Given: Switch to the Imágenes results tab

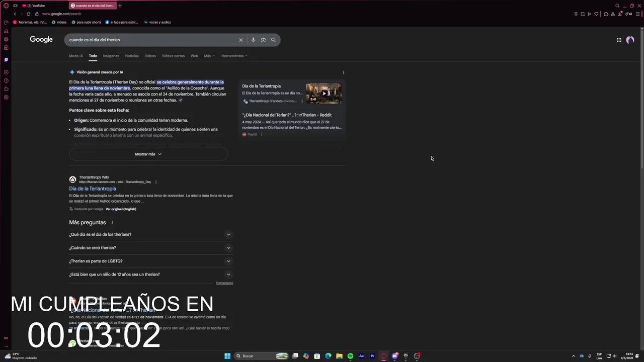Looking at the screenshot, I should [x=111, y=56].
